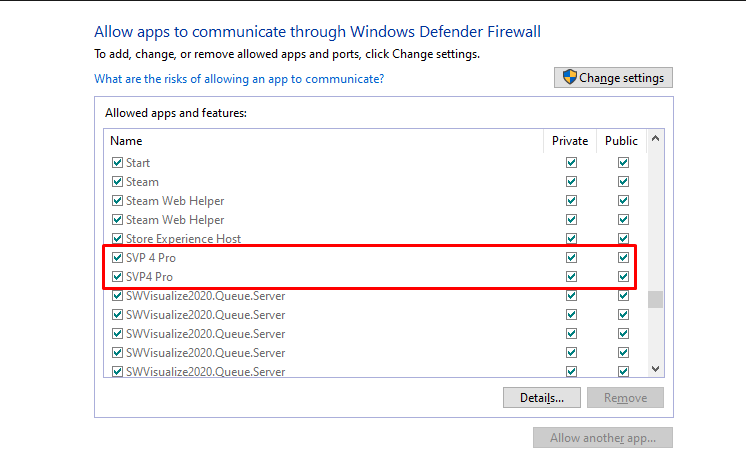The height and width of the screenshot is (472, 746).
Task: Toggle Public checkbox for SVP 4 Pro
Action: [x=623, y=258]
